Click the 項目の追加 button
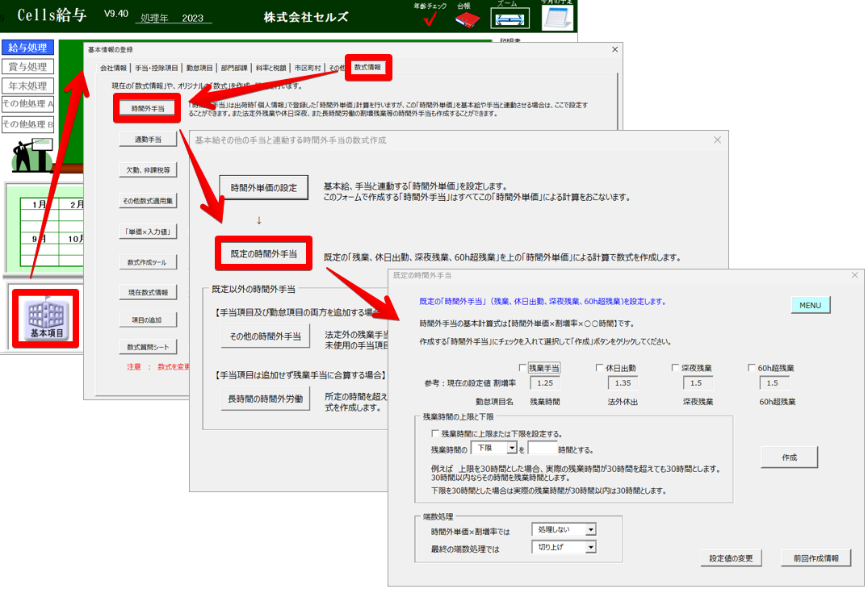The image size is (868, 589). (148, 320)
